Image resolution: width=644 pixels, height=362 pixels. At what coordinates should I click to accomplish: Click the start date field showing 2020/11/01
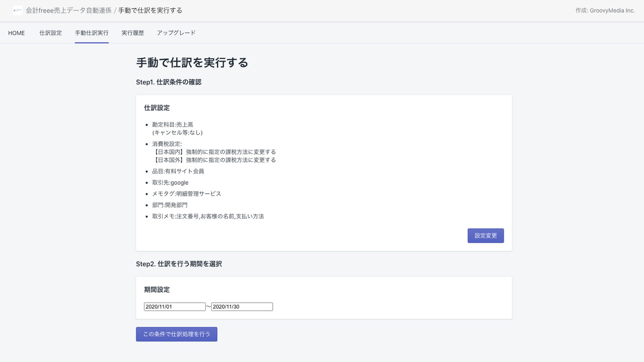pos(175,306)
